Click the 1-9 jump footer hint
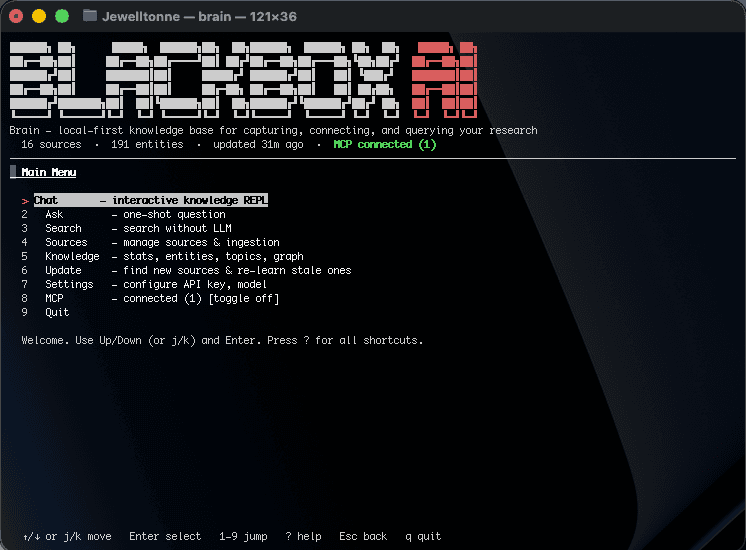Image resolution: width=746 pixels, height=550 pixels. (243, 537)
